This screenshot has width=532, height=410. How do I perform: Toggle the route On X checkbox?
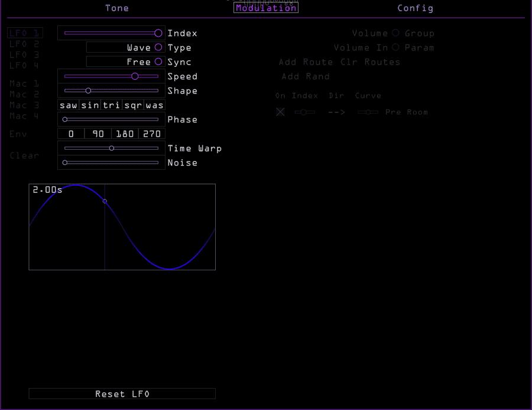pos(280,112)
